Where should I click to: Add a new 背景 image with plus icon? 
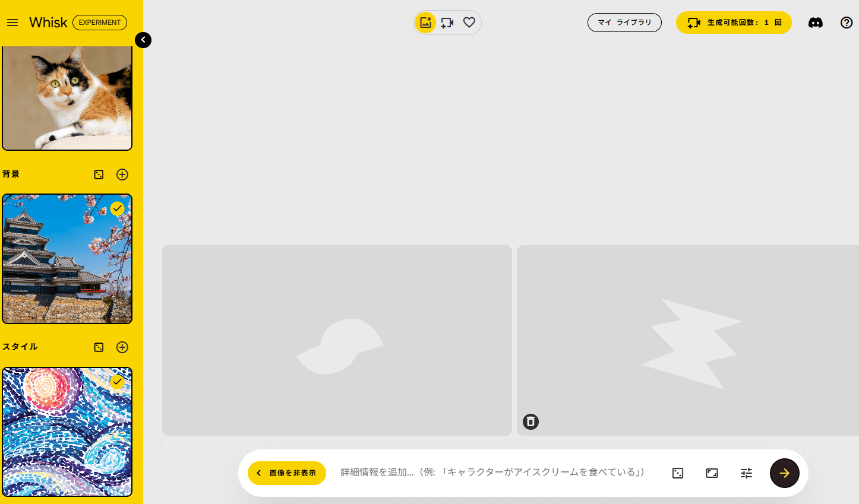point(122,175)
